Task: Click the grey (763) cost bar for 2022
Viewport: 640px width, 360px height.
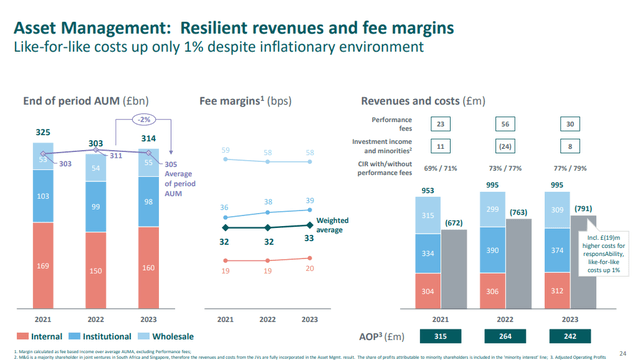Action: point(518,264)
